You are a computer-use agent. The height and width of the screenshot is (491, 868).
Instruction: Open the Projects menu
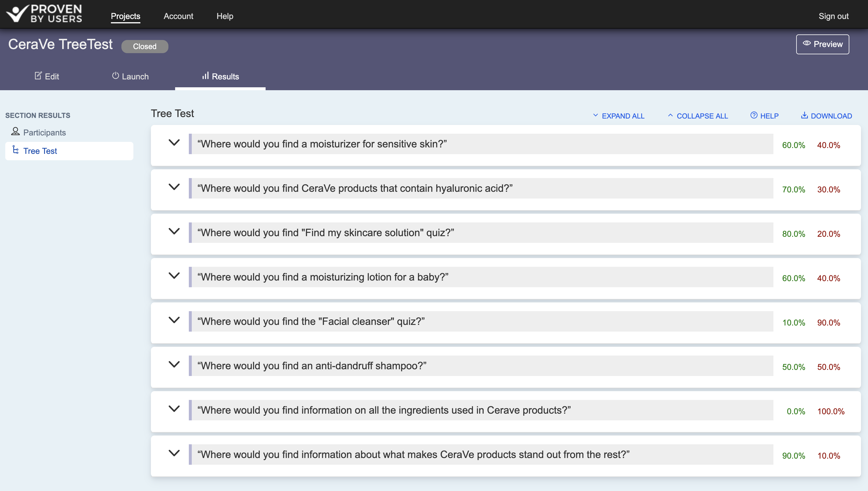click(x=126, y=16)
